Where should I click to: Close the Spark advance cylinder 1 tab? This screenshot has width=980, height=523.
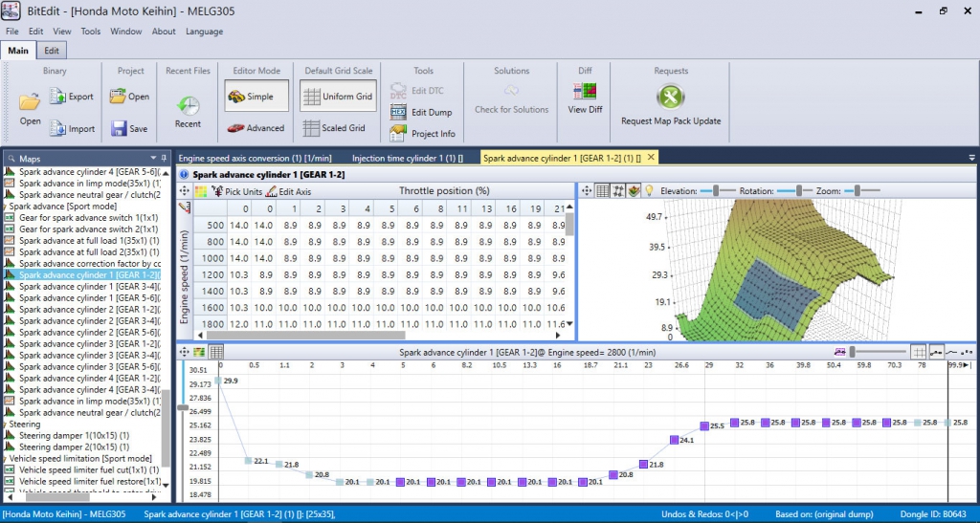pyautogui.click(x=651, y=157)
